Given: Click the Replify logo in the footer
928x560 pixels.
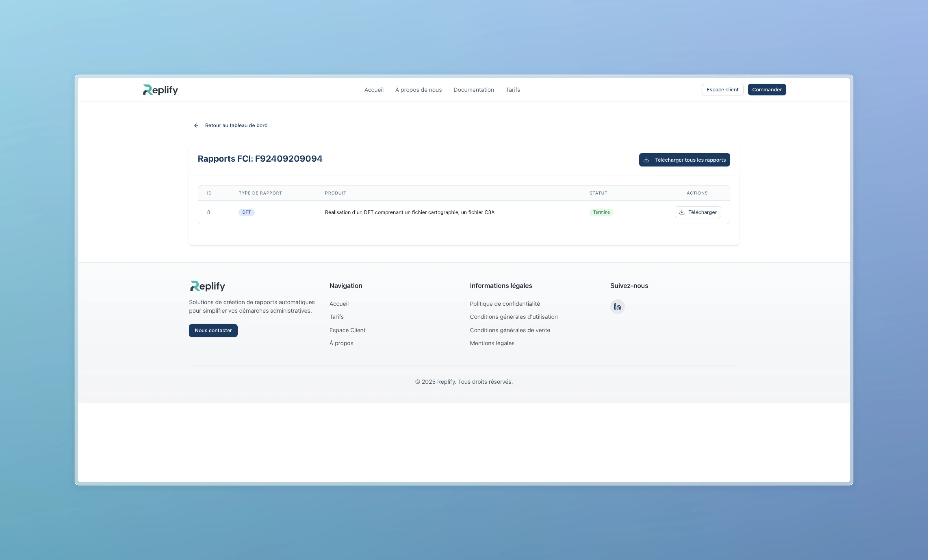Looking at the screenshot, I should pyautogui.click(x=207, y=286).
